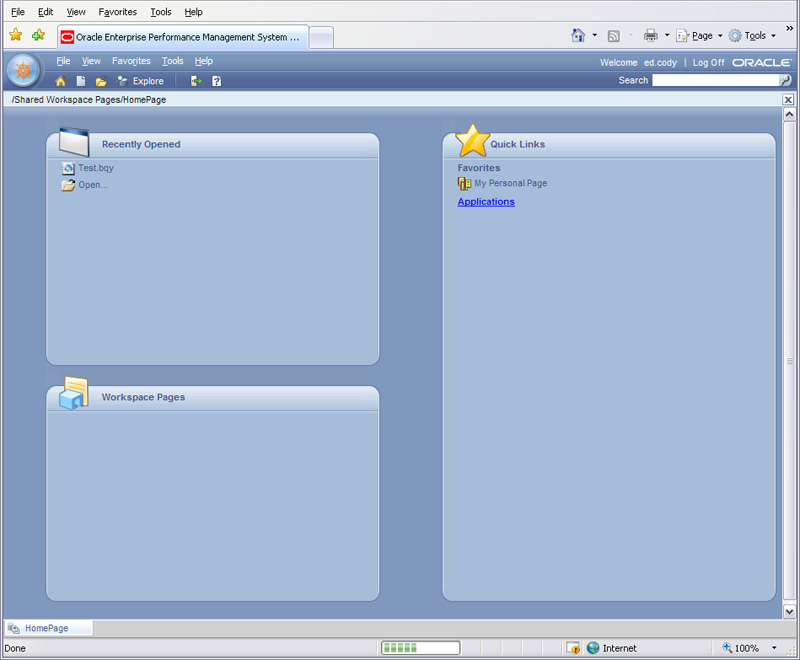Click the Log Off link

tap(708, 62)
